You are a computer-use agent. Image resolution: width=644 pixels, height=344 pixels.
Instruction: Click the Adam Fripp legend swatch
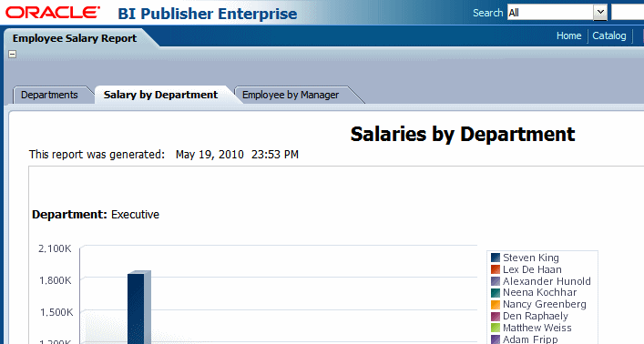point(496,339)
